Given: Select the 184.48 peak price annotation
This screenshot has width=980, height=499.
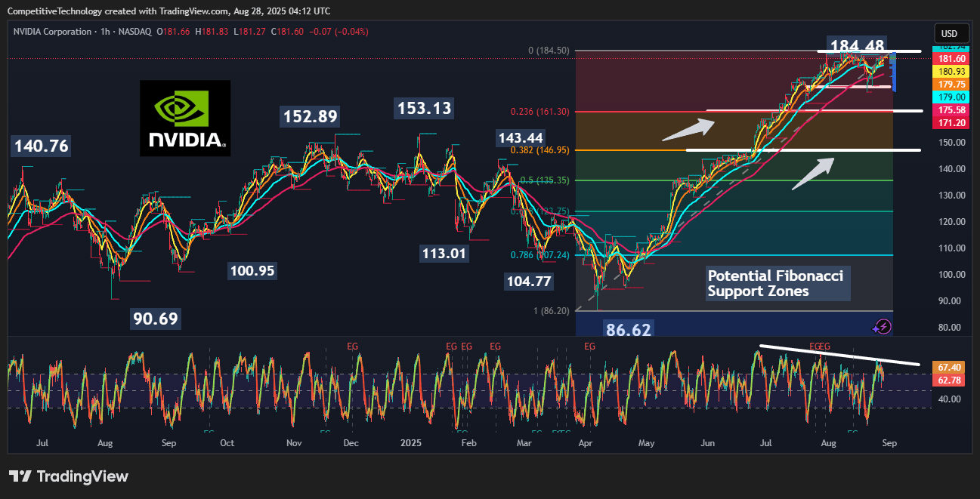Looking at the screenshot, I should pos(856,45).
